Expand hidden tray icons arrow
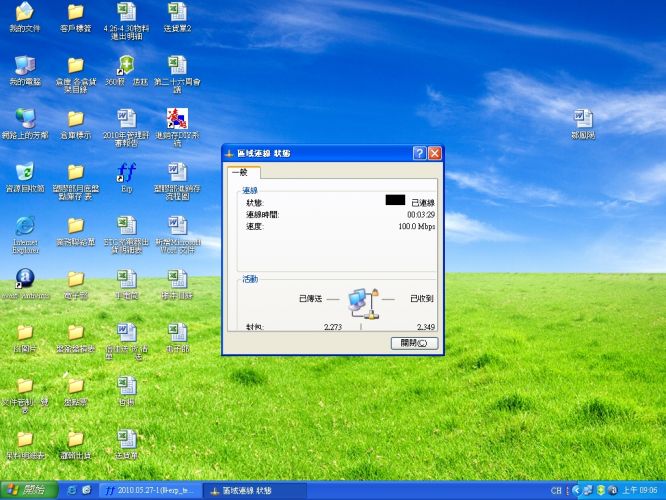This screenshot has height=500, width=666. 576,491
